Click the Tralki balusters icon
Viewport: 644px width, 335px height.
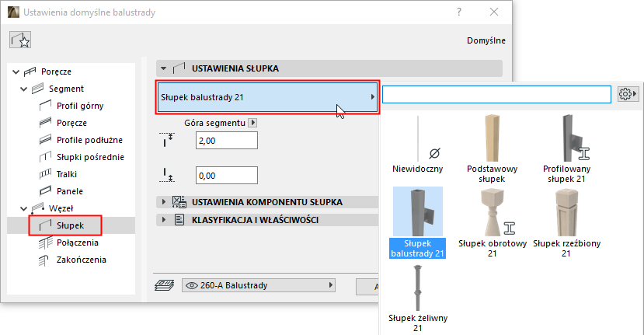click(x=45, y=174)
